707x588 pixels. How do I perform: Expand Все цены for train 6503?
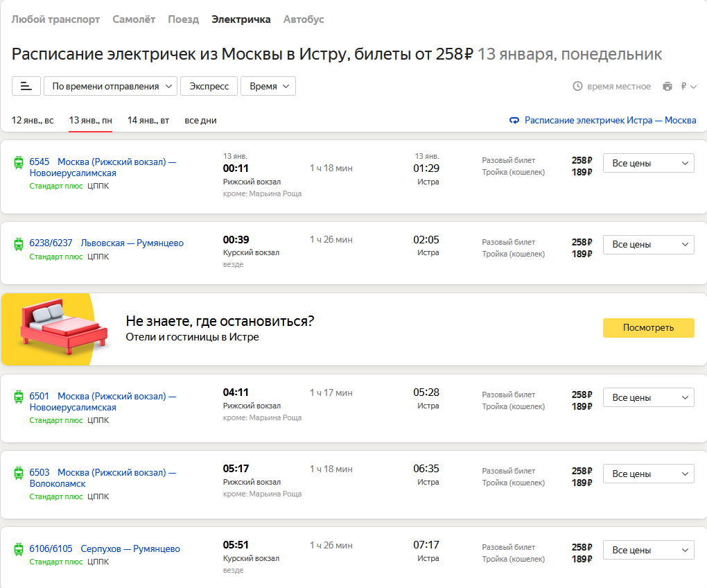click(x=648, y=474)
